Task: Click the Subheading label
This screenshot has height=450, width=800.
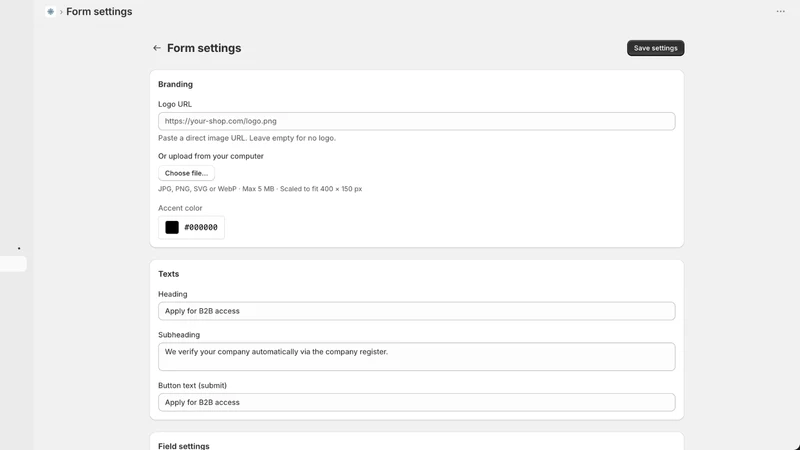Action: [x=179, y=335]
